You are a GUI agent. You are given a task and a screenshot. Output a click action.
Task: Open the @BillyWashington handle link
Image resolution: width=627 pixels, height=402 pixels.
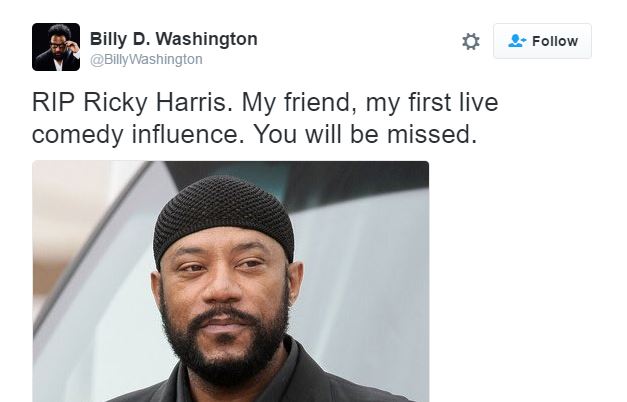click(x=146, y=60)
